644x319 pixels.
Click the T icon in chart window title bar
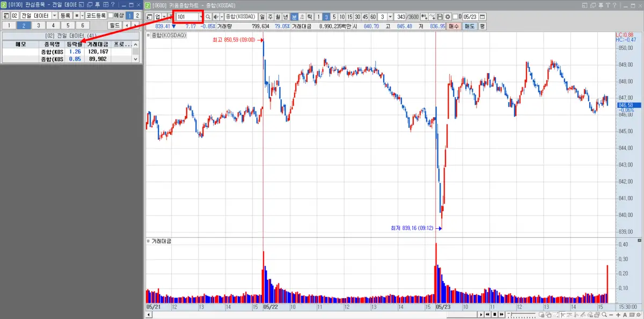pyautogui.click(x=609, y=5)
